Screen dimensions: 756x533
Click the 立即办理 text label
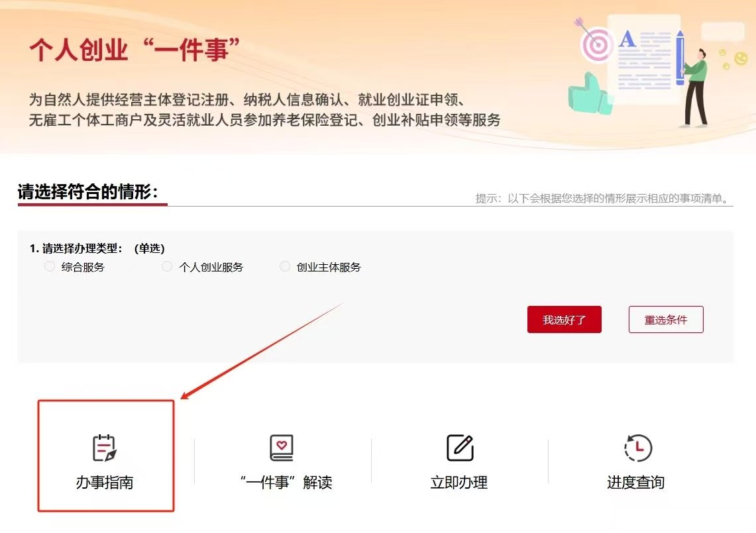(459, 483)
